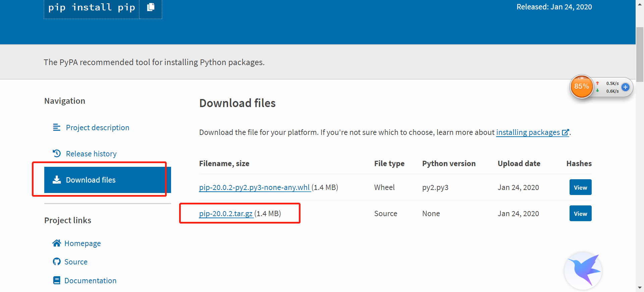View hashes for the Source tar.gz file
Image resolution: width=644 pixels, height=292 pixels.
580,213
